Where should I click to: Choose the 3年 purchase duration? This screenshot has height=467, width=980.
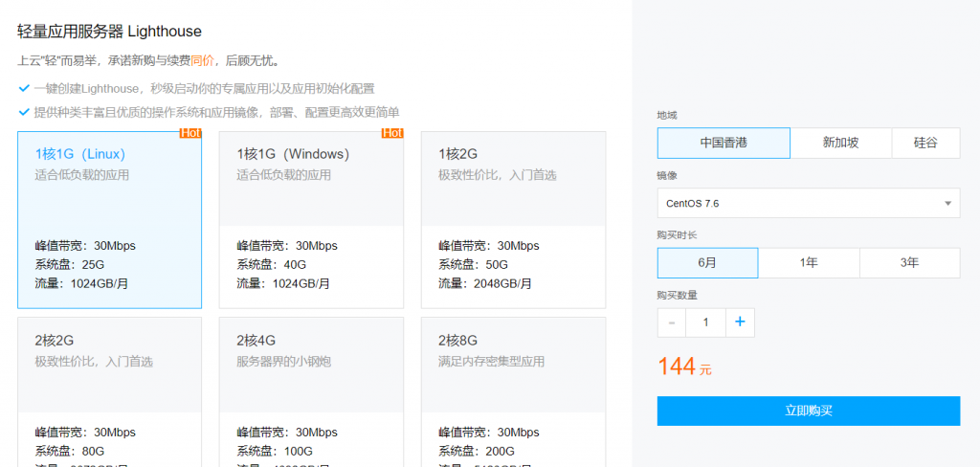click(910, 263)
